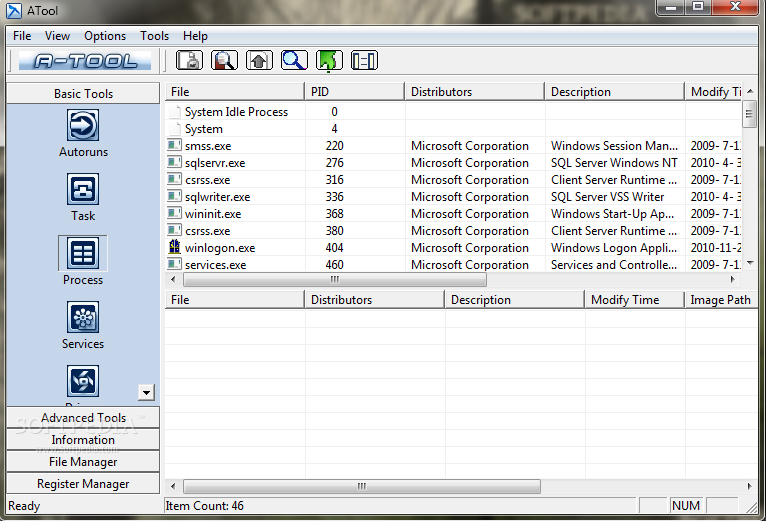Image resolution: width=766 pixels, height=521 pixels.
Task: Click the process list horizontal scrollbar thumb
Action: pyautogui.click(x=335, y=280)
